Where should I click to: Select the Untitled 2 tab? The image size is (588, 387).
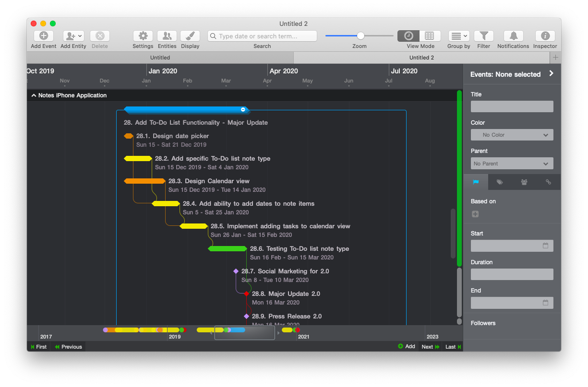[x=421, y=58]
